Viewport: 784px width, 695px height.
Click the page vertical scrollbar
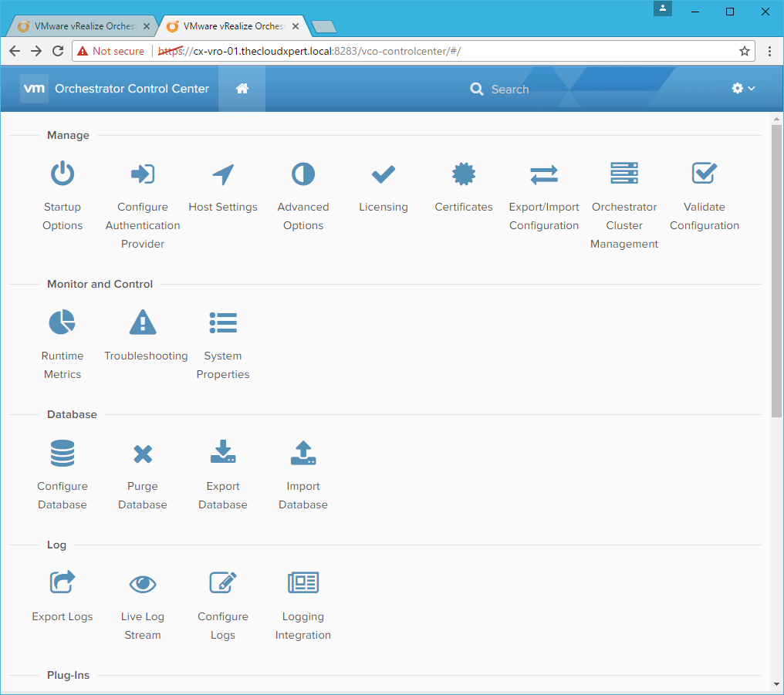(776, 270)
